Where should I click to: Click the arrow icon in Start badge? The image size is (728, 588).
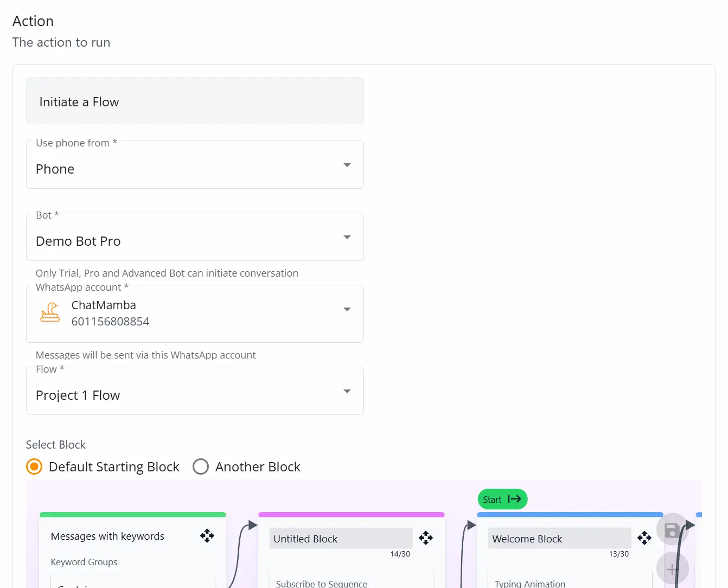click(x=514, y=499)
